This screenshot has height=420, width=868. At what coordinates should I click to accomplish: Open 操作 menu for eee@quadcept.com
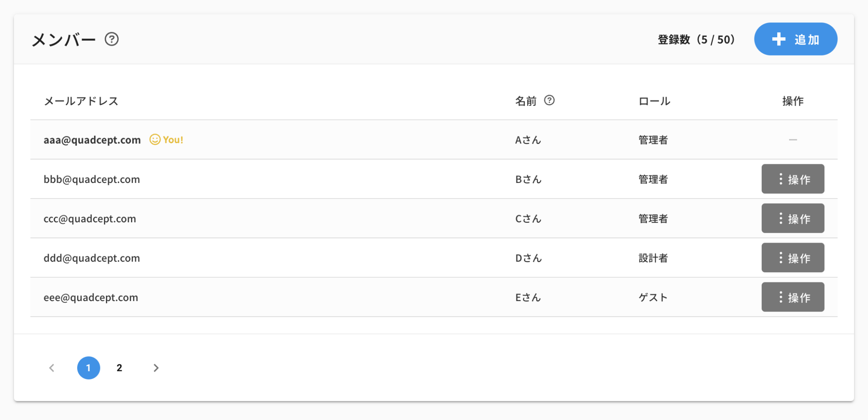coord(793,297)
